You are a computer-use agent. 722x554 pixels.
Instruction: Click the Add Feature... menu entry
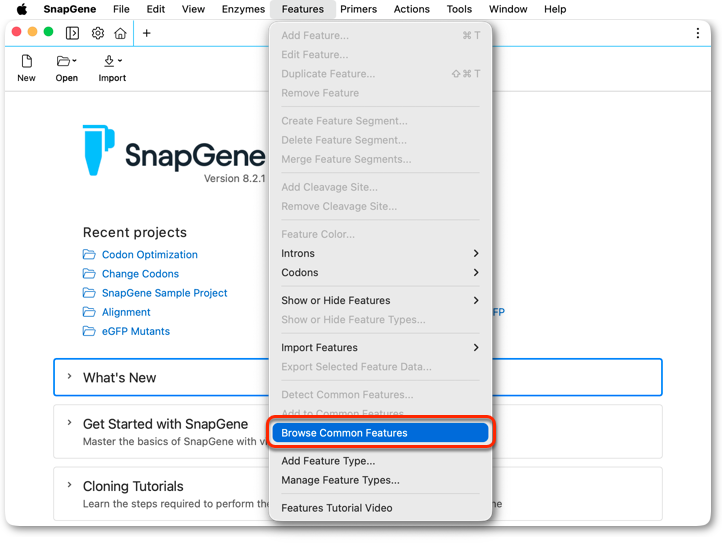(380, 35)
